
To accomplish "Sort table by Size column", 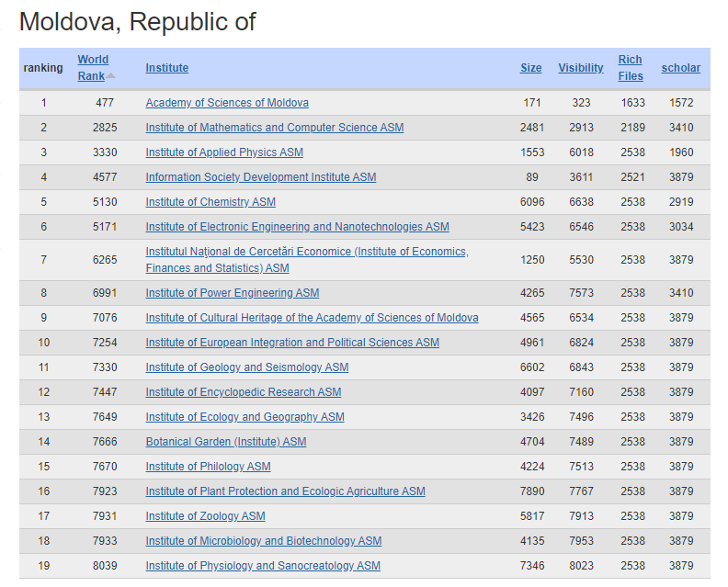I will pos(530,68).
